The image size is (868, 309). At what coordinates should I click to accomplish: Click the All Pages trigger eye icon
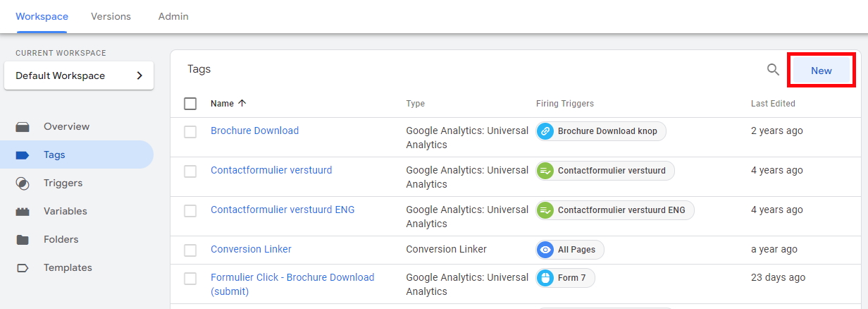pyautogui.click(x=545, y=250)
